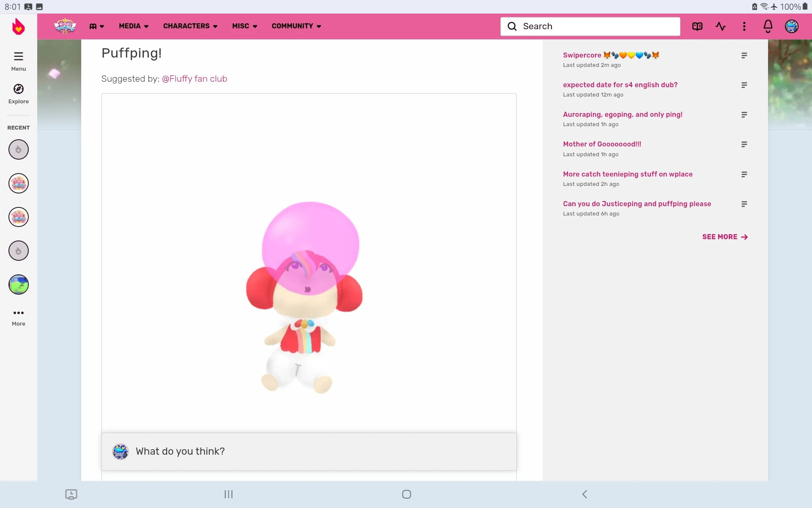Expand the MEDIA dropdown

tap(134, 26)
